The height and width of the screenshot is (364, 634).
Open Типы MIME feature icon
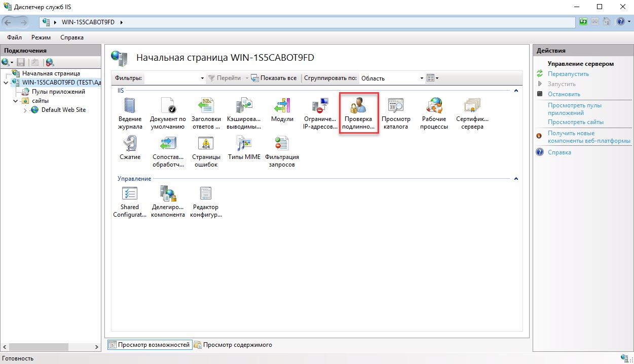pyautogui.click(x=244, y=148)
